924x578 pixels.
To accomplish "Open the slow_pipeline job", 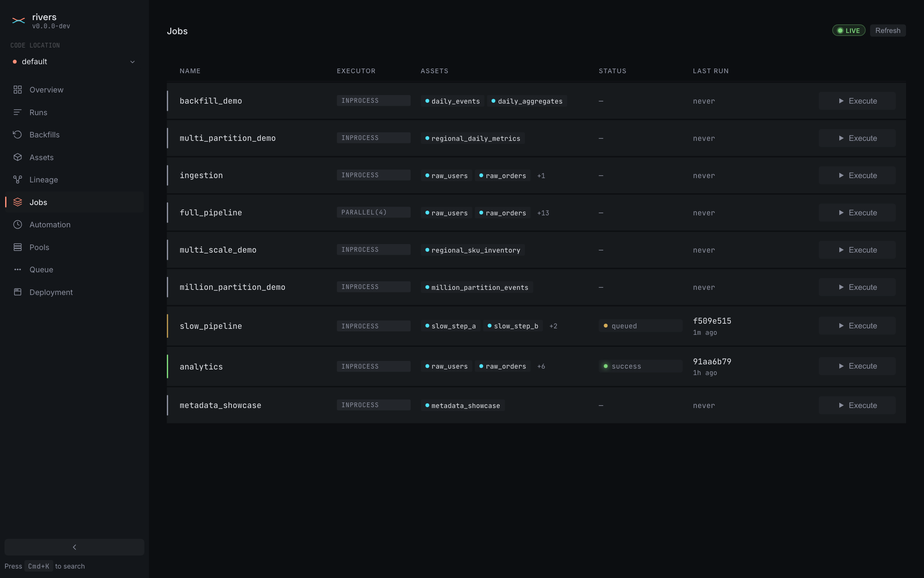I will (x=210, y=326).
